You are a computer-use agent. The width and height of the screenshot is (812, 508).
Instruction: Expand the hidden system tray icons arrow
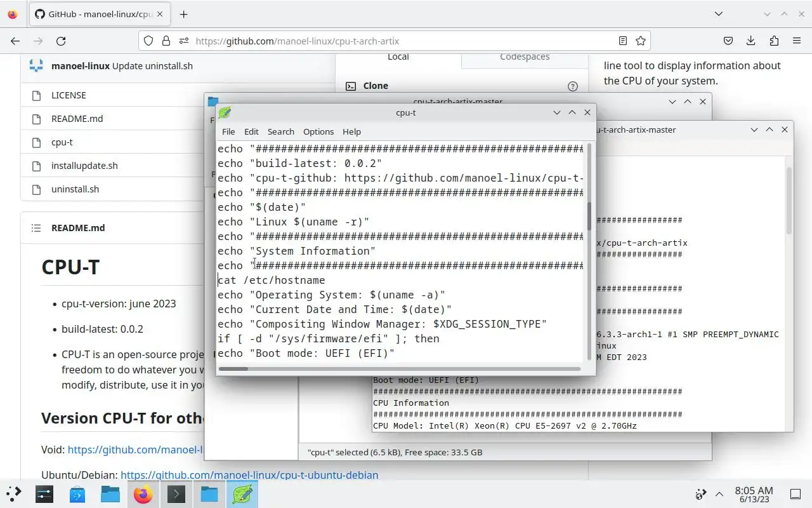pyautogui.click(x=719, y=494)
